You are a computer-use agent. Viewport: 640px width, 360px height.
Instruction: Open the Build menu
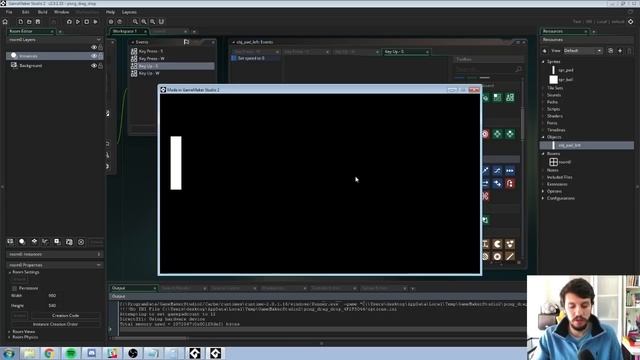pos(42,12)
